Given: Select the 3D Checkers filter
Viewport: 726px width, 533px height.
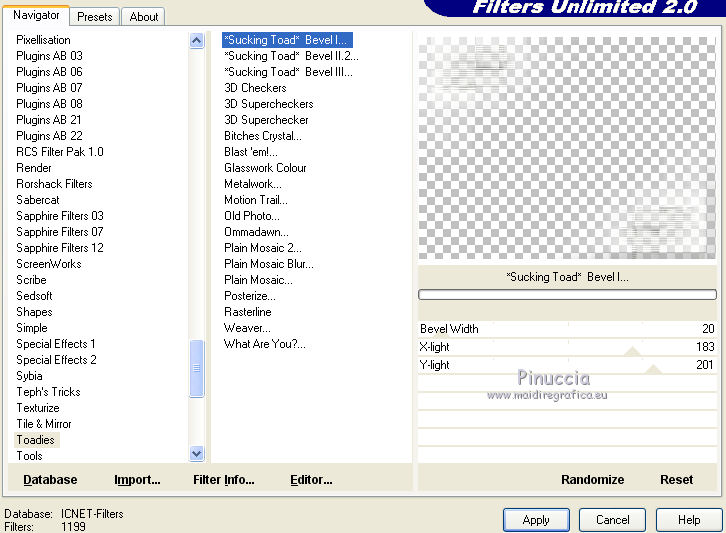Looking at the screenshot, I should click(255, 88).
